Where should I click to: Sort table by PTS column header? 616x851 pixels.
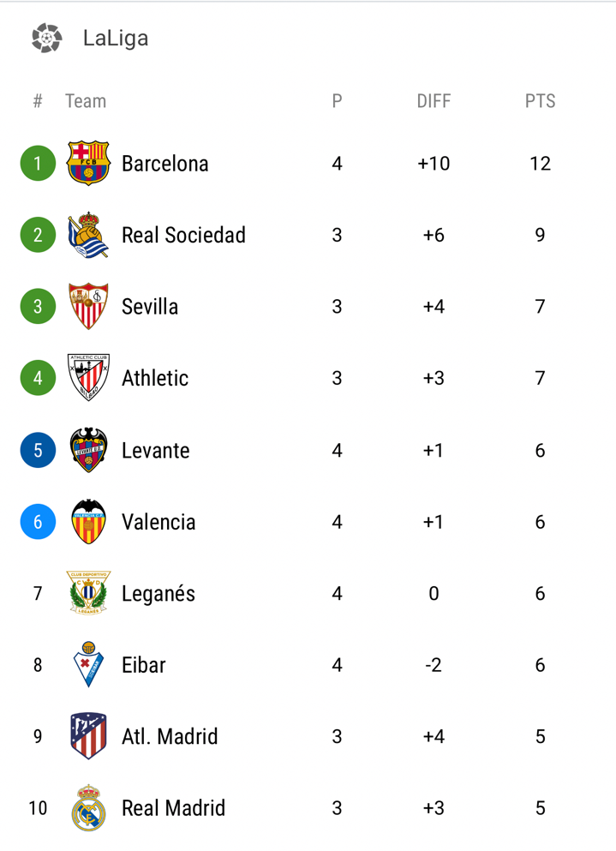coord(540,101)
